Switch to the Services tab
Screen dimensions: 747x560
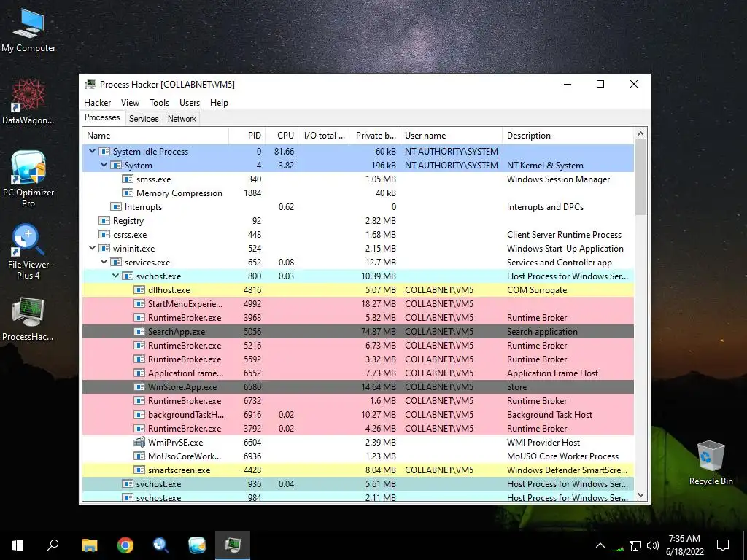pyautogui.click(x=144, y=119)
